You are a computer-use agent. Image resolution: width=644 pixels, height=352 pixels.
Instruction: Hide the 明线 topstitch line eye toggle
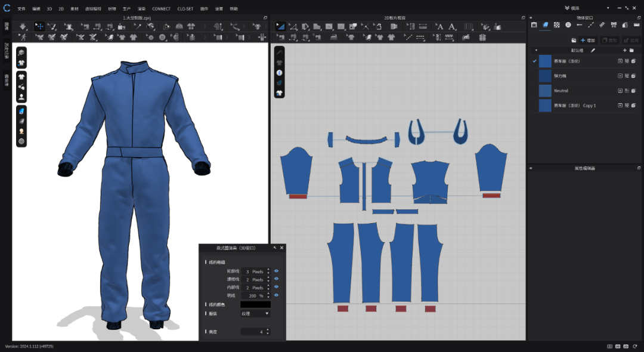click(276, 295)
